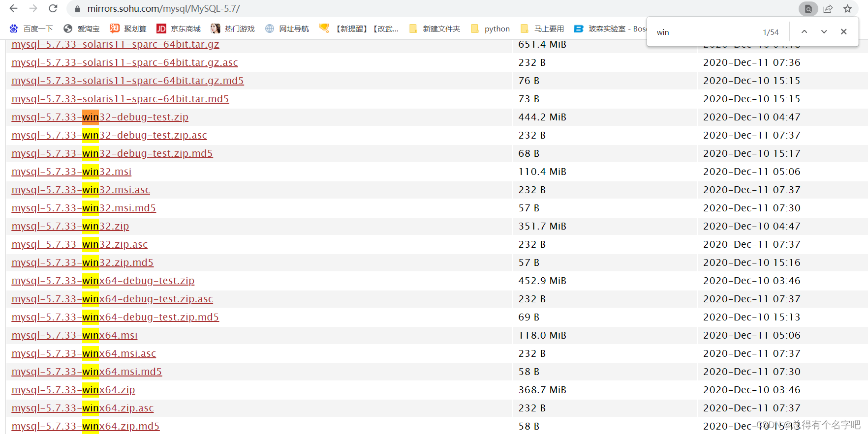Image resolution: width=868 pixels, height=434 pixels.
Task: Select date 2020-Dec-10 15:17
Action: (x=752, y=153)
